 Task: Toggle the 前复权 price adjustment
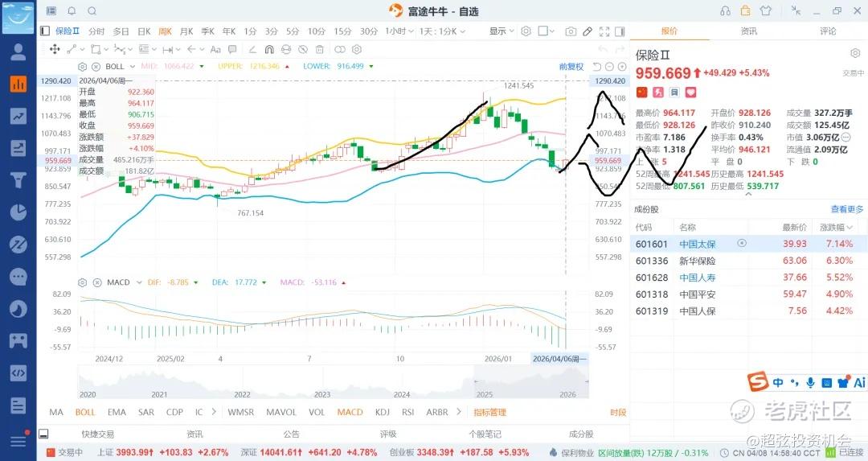(x=571, y=66)
